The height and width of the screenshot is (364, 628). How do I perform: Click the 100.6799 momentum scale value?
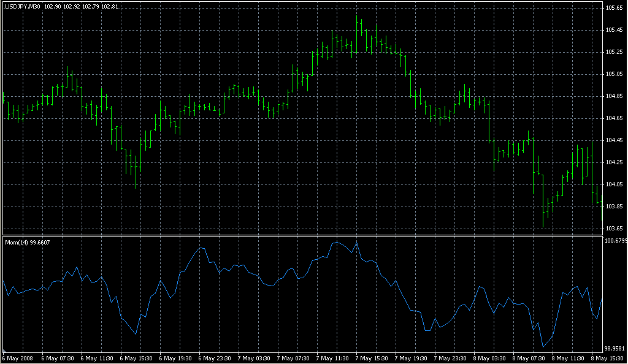click(x=615, y=241)
